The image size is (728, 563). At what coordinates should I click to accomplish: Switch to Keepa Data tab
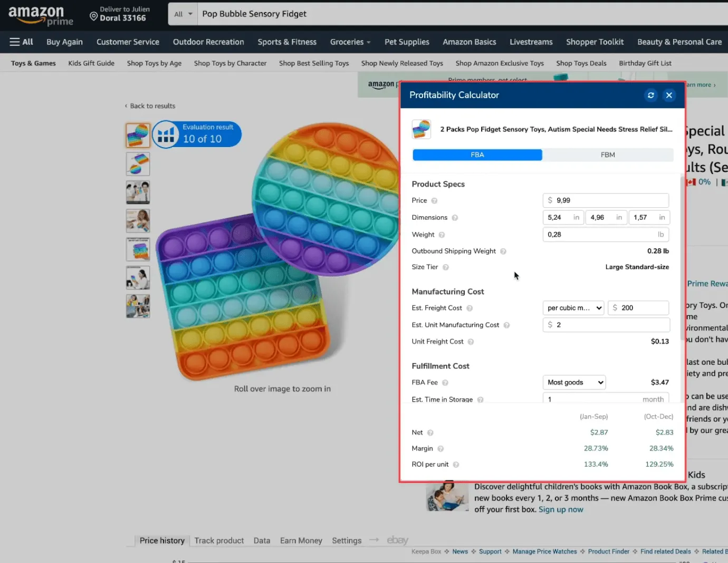click(x=262, y=541)
